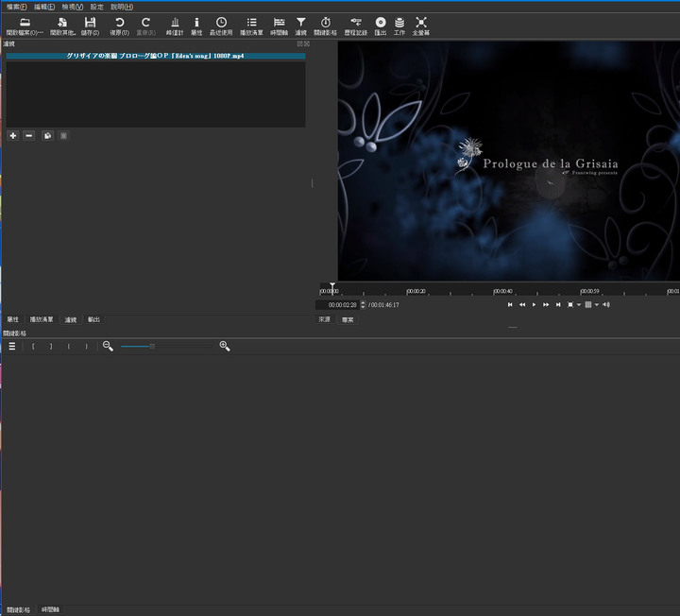This screenshot has height=616, width=680.
Task: Click the Export (匯出) disc icon
Action: click(x=381, y=26)
